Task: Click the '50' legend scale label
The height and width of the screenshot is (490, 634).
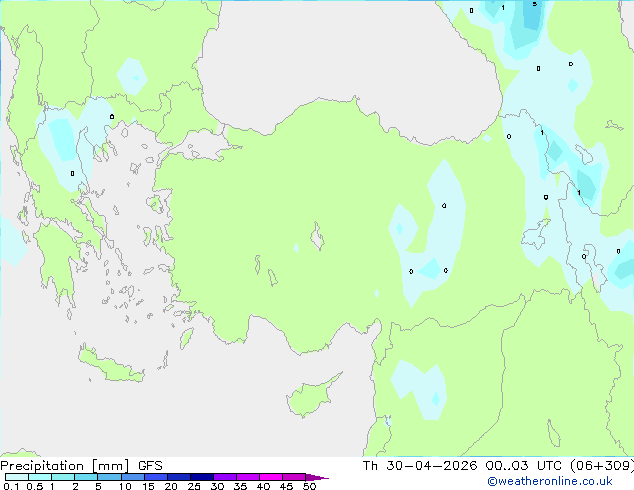Action: 309,486
